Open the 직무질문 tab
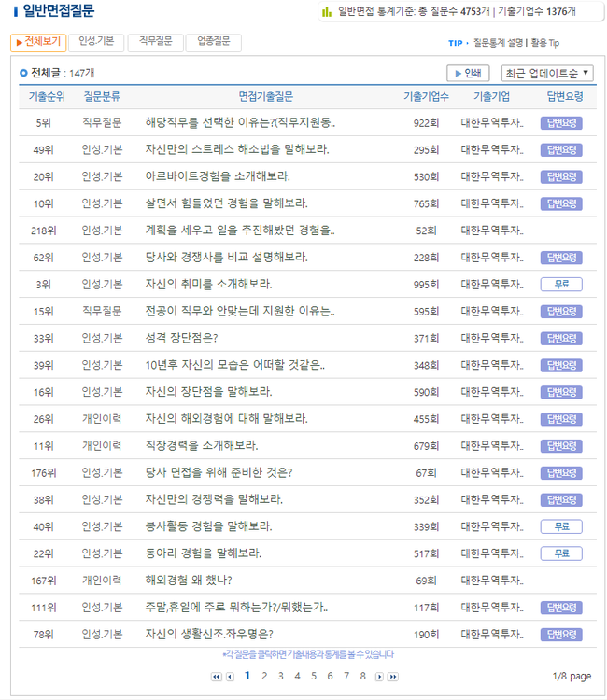 [x=155, y=42]
